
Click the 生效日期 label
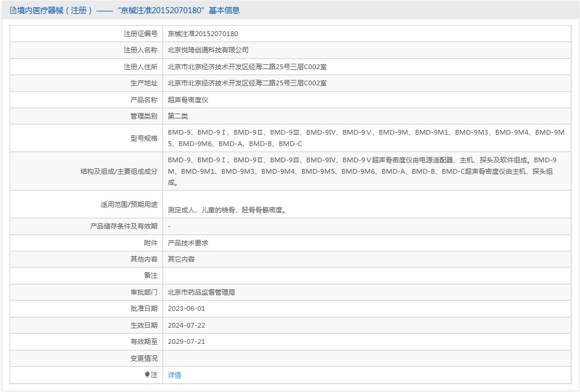pos(144,325)
